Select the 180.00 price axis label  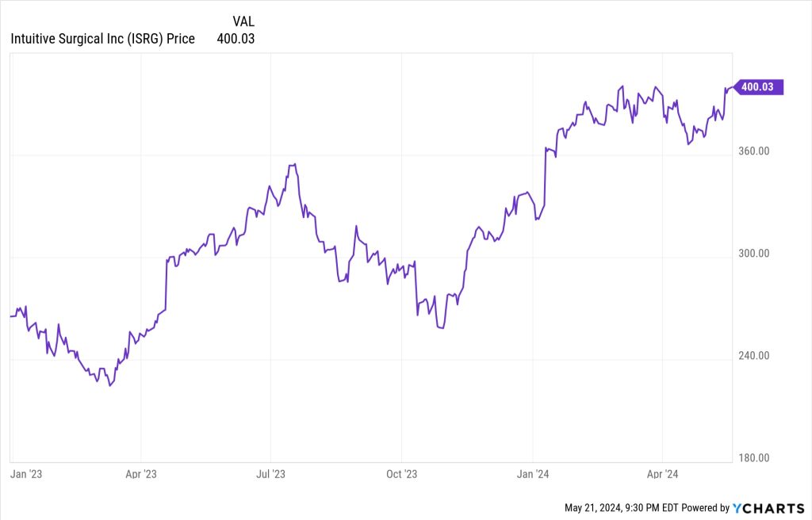753,458
